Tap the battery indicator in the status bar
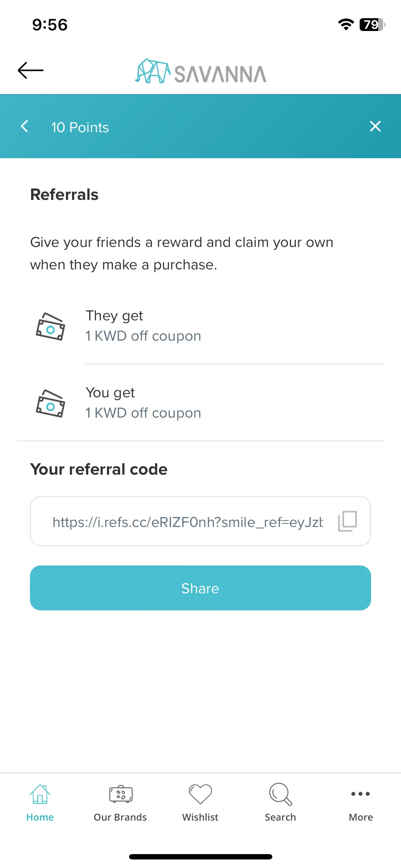Image resolution: width=401 pixels, height=868 pixels. (372, 25)
